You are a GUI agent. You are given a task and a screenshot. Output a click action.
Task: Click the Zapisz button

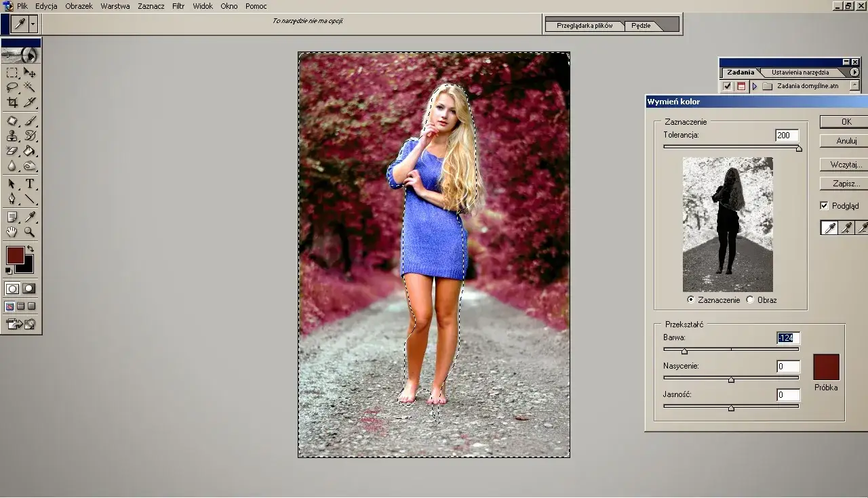click(843, 183)
